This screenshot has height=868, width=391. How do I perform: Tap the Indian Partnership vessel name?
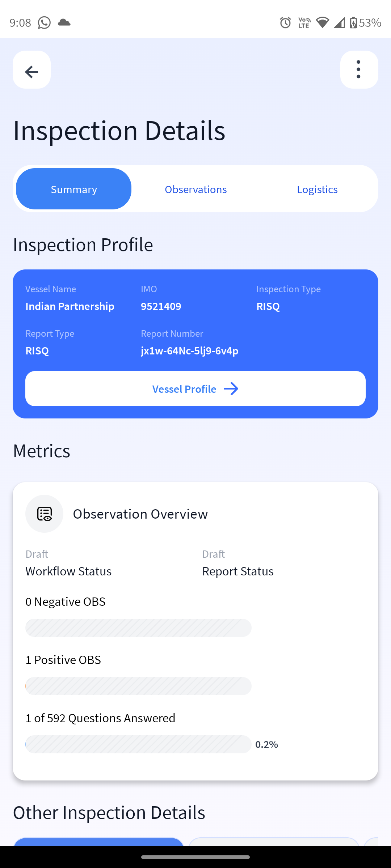70,306
